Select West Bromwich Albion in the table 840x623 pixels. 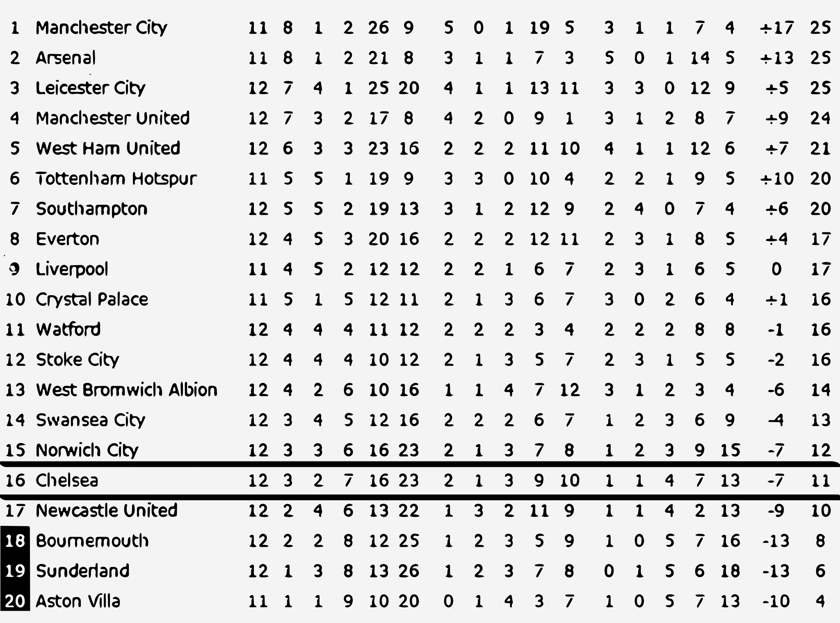(126, 390)
